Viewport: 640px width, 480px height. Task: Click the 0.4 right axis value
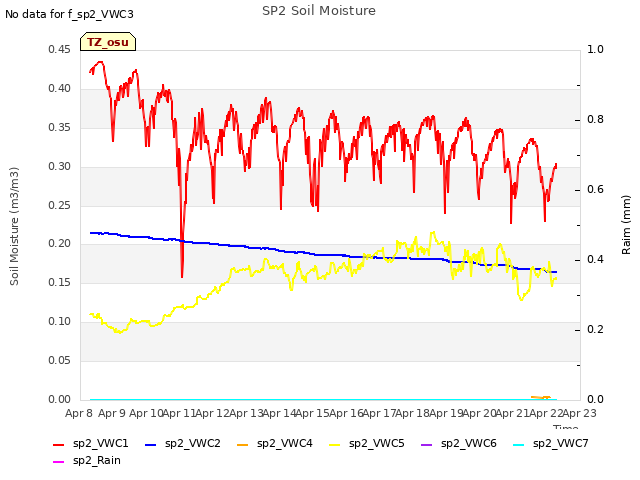595,260
